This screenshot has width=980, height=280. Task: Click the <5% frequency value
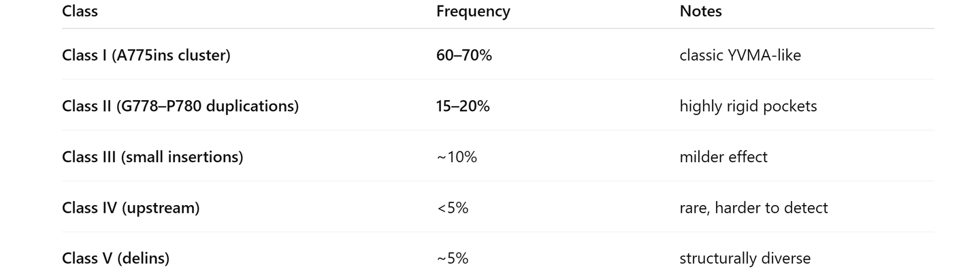(453, 208)
